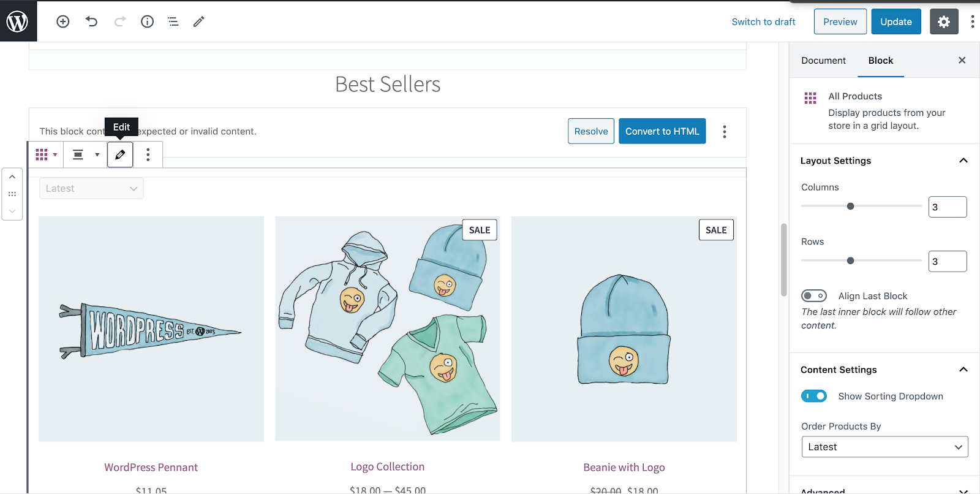Open Logo Collection product title link

pos(388,466)
